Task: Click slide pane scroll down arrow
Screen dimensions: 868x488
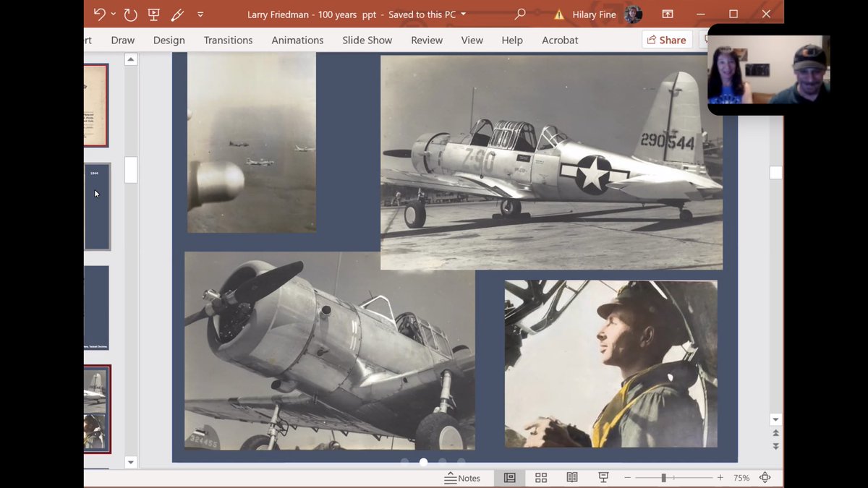Action: click(775, 419)
